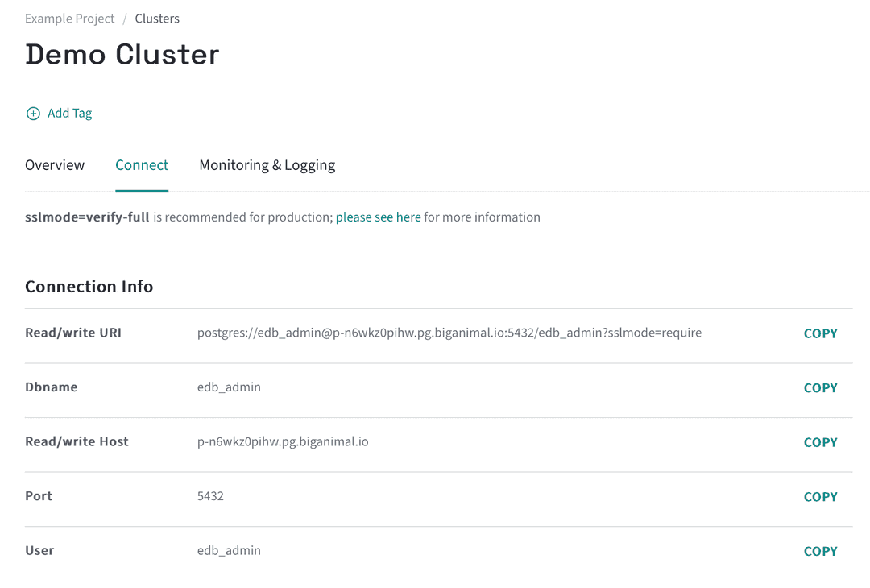Copy the Dbname value
The height and width of the screenshot is (588, 870).
click(820, 387)
